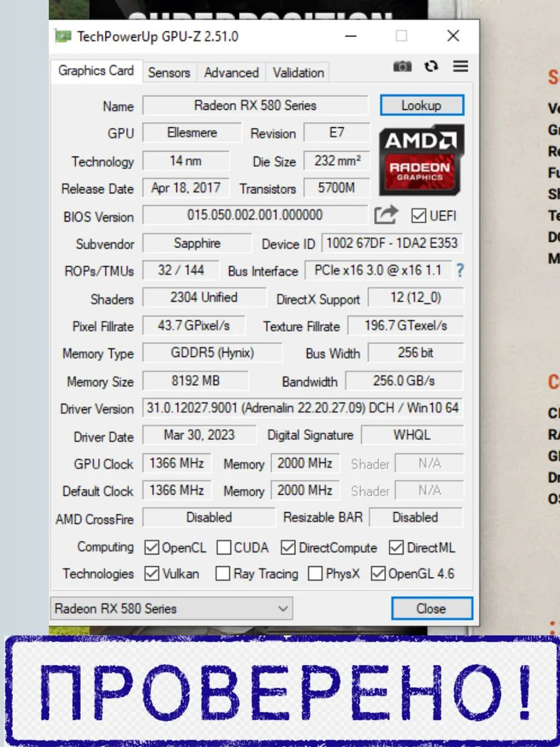Image resolution: width=560 pixels, height=747 pixels.
Task: Toggle the OpenGL 4.6 checkbox
Action: (x=378, y=573)
